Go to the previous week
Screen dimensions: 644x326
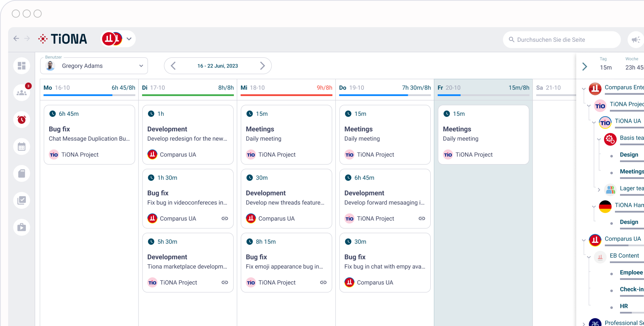coord(173,66)
